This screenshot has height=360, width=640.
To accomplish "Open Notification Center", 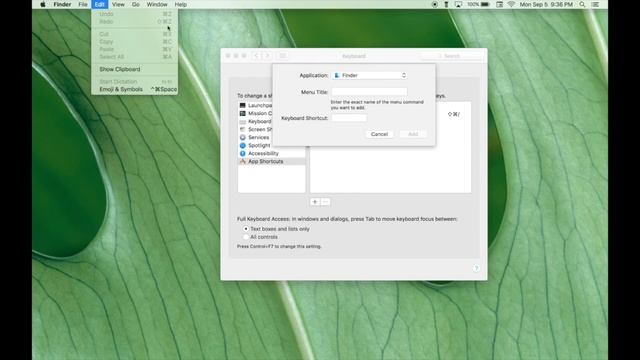I will [596, 4].
